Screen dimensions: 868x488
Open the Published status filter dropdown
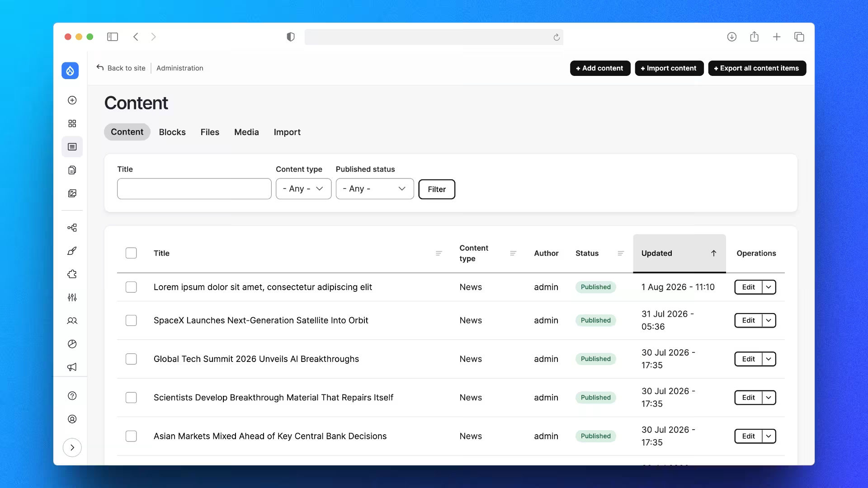click(x=375, y=189)
